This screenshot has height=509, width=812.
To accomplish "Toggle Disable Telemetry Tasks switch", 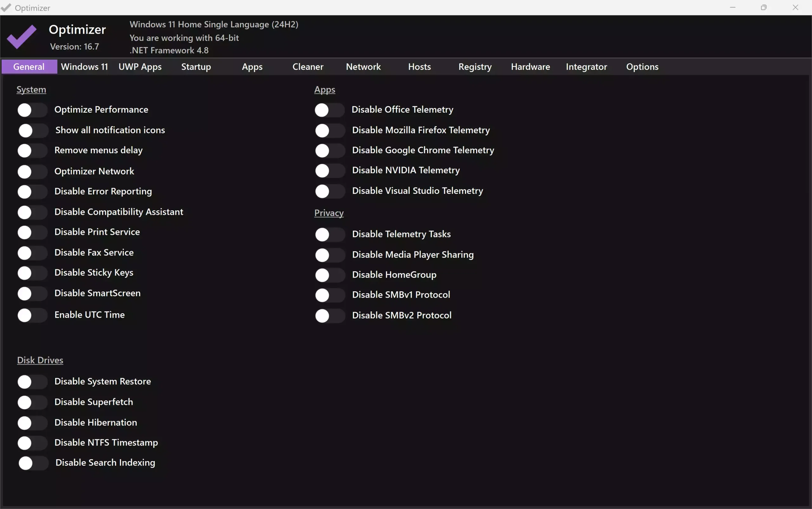I will click(x=330, y=235).
